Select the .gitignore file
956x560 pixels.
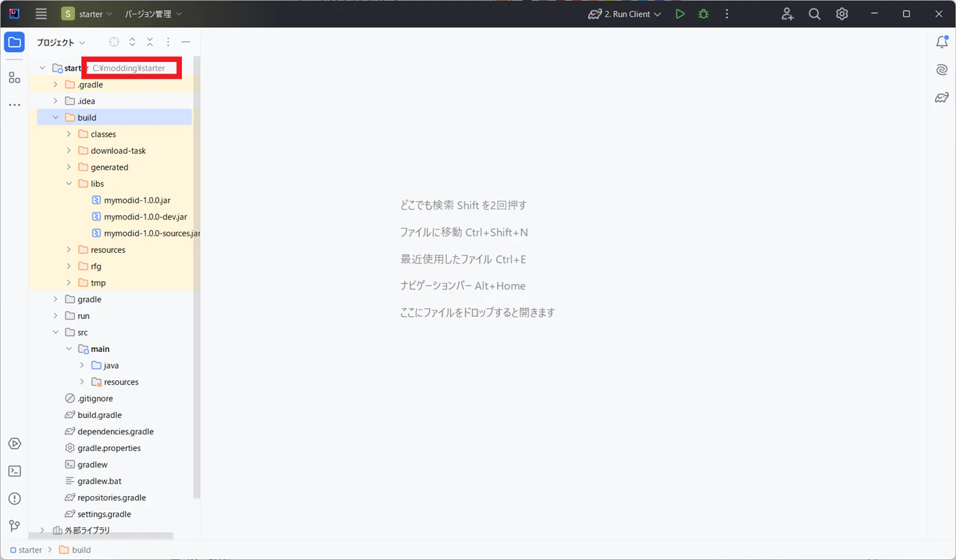coord(94,399)
